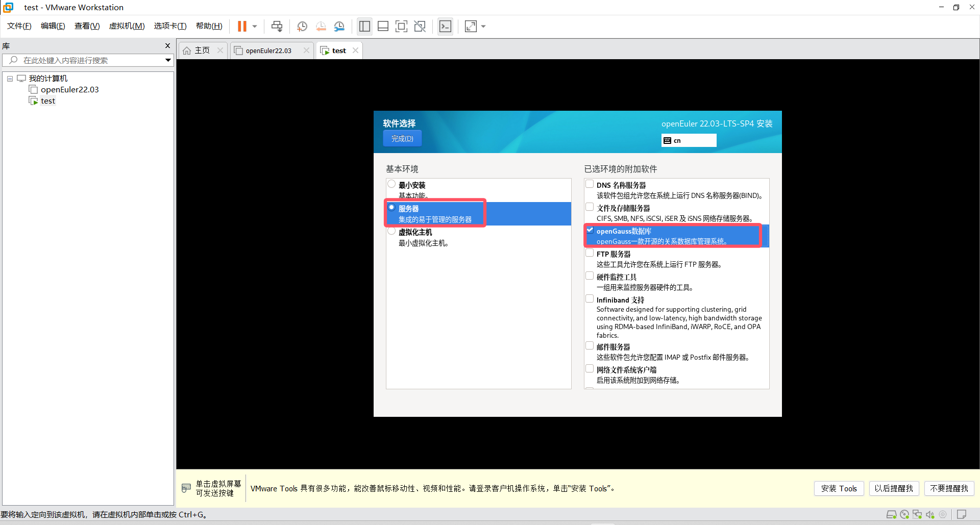
Task: Click the greyed-out camera device status icon
Action: [943, 515]
